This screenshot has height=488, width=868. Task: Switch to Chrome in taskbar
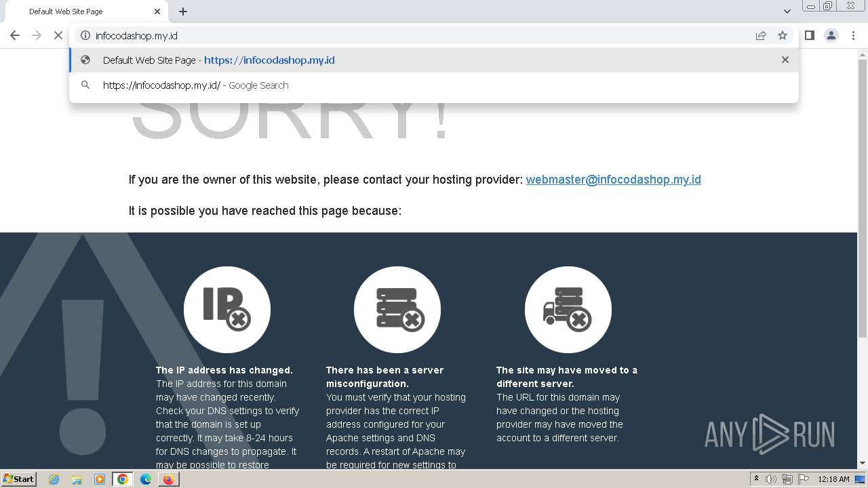[x=123, y=479]
